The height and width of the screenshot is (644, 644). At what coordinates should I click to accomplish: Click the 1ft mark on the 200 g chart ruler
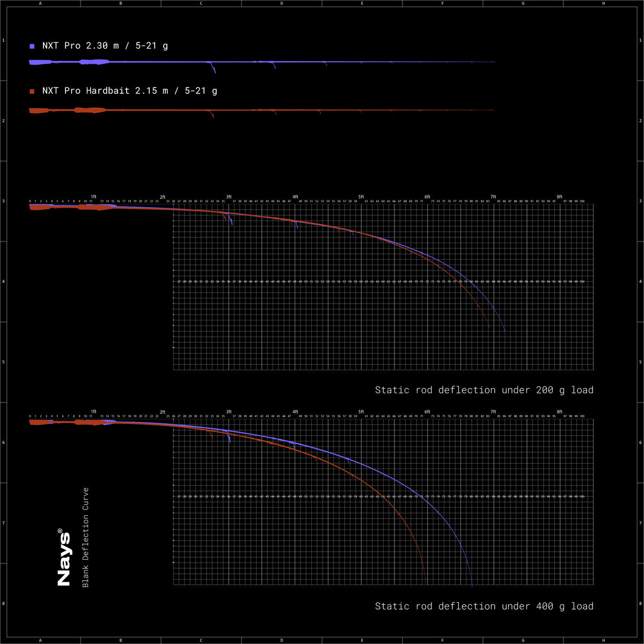[93, 197]
